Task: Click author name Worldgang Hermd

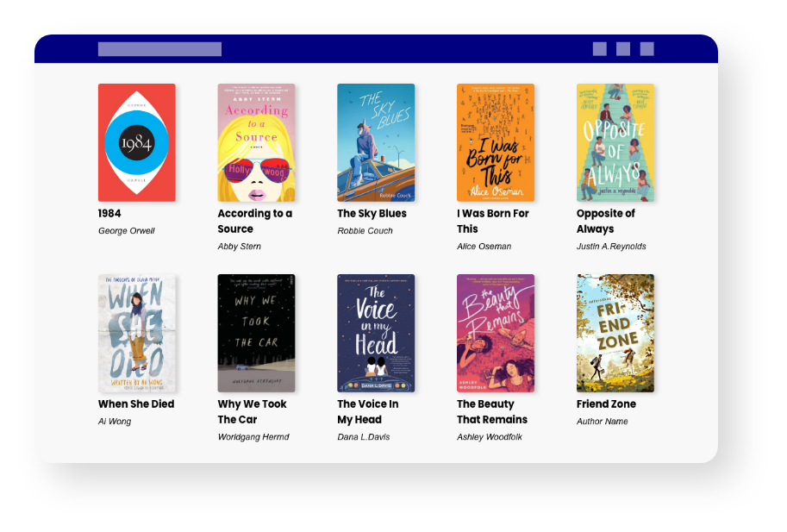Action: coord(253,437)
